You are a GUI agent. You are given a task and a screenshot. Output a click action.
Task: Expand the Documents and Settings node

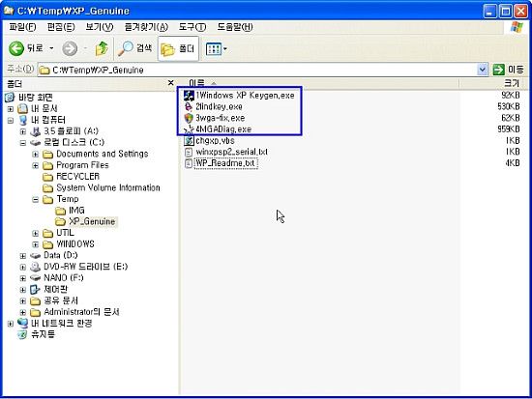(x=36, y=155)
